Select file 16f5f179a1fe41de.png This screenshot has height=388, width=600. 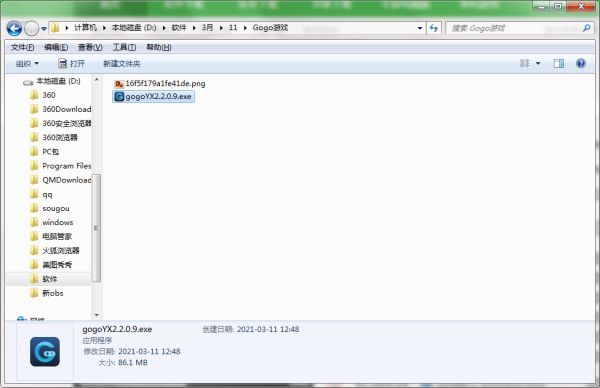coord(160,83)
